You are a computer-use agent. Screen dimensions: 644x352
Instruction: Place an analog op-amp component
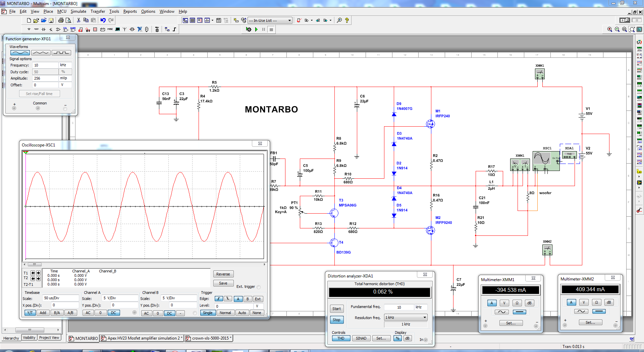[58, 30]
